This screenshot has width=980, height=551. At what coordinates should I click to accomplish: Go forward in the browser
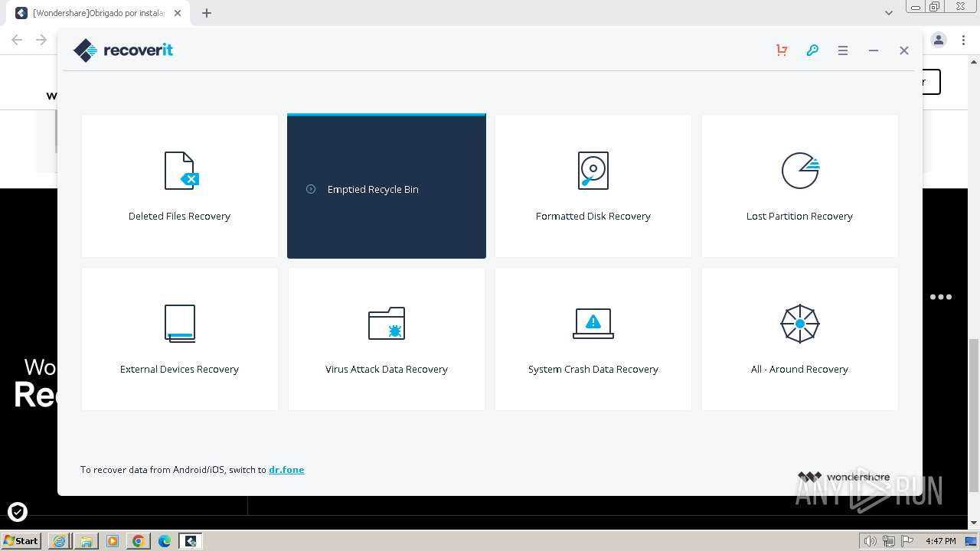(x=41, y=40)
